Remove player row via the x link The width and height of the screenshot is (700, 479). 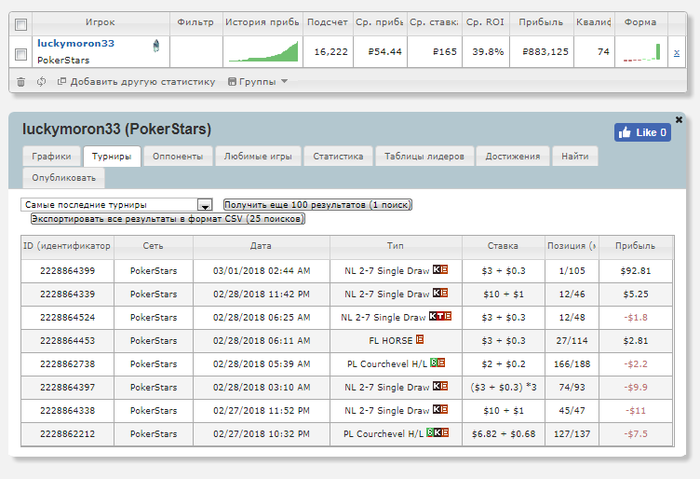(x=676, y=53)
